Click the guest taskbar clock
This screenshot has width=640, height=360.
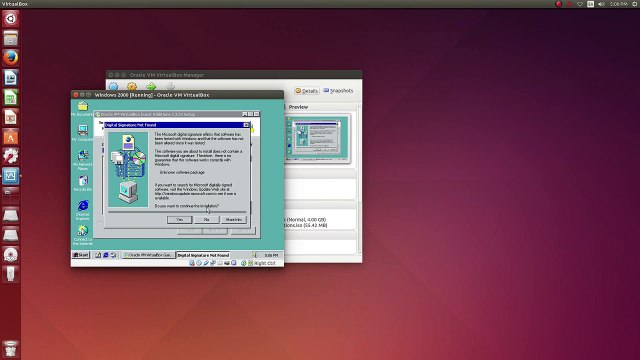point(271,255)
